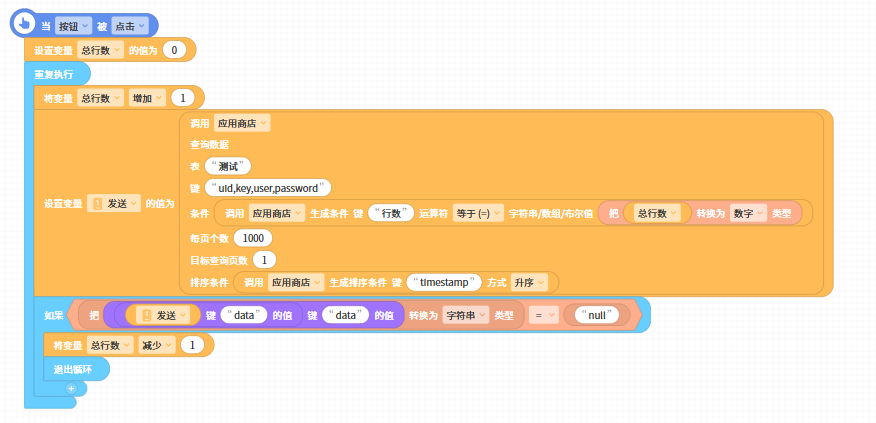
Task: Click the initial value field containing 0
Action: click(x=174, y=50)
